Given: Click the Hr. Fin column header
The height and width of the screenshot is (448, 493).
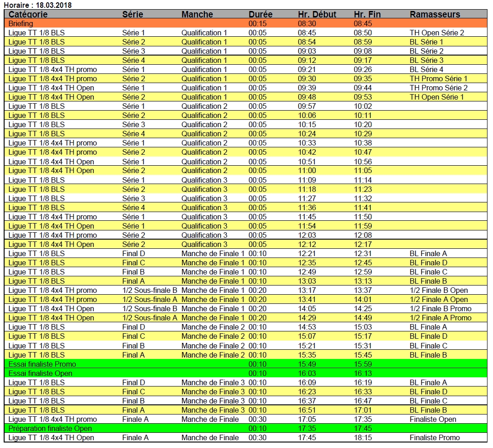Looking at the screenshot, I should [367, 14].
